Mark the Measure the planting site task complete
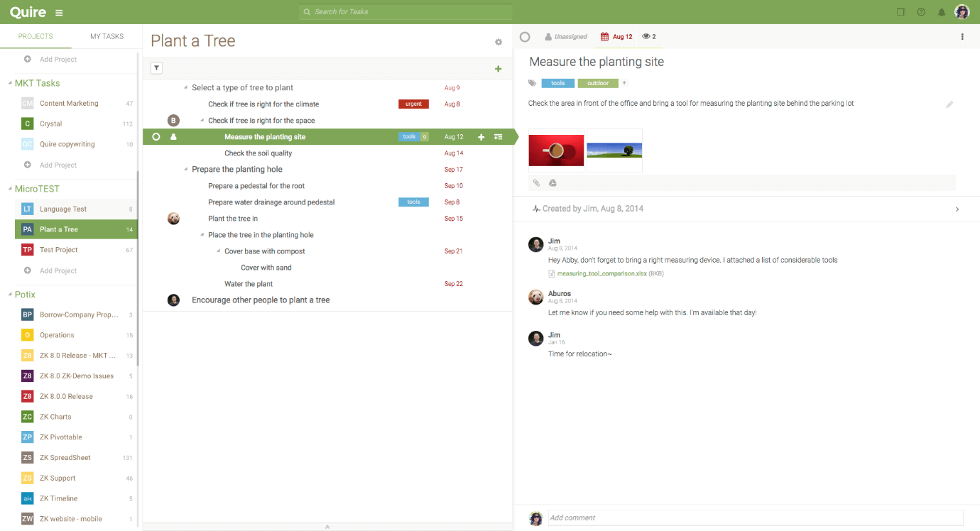The height and width of the screenshot is (531, 980). 156,136
